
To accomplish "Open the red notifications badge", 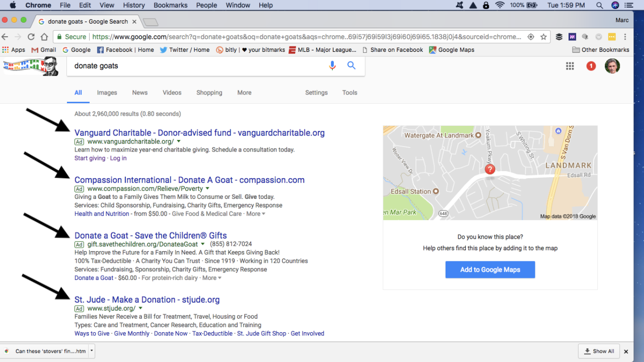I will pos(591,66).
